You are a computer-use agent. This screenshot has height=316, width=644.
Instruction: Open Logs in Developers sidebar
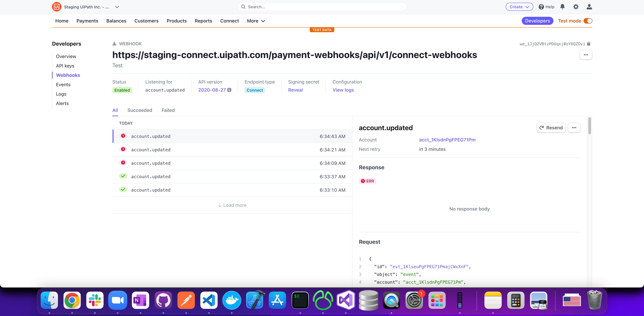tap(61, 94)
